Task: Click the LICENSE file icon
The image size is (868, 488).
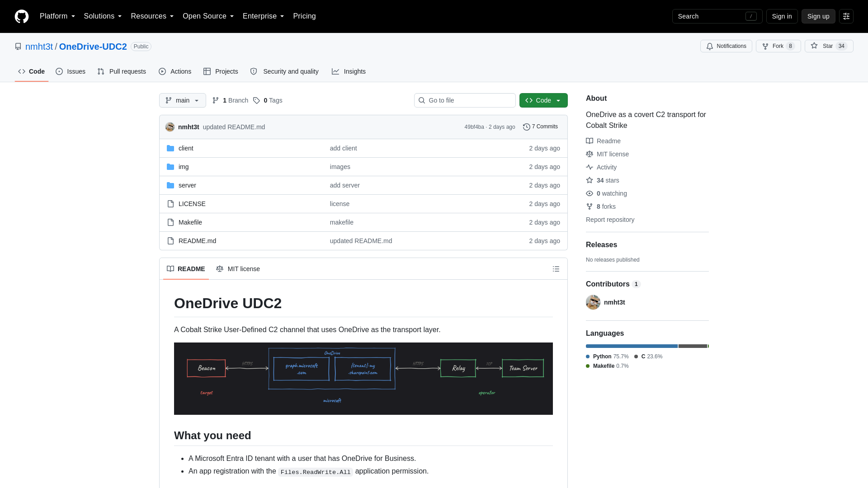Action: 170,204
